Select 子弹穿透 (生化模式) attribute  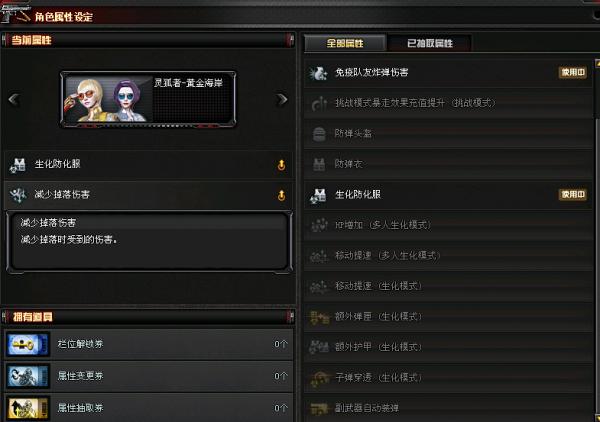(x=448, y=378)
